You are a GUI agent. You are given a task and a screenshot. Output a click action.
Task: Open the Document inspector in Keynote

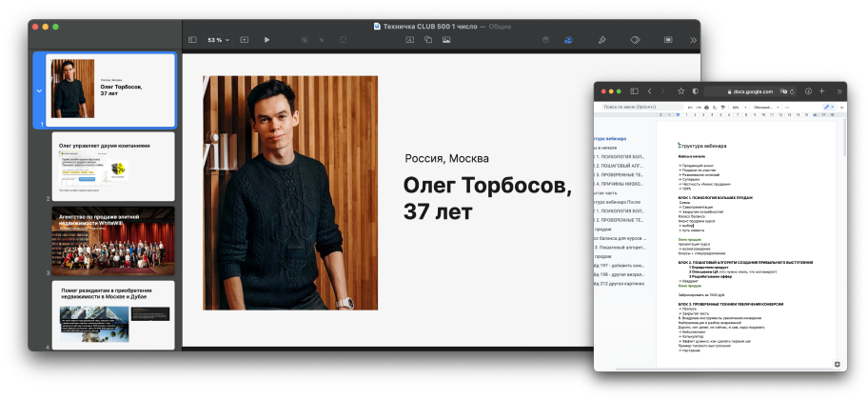[x=668, y=40]
